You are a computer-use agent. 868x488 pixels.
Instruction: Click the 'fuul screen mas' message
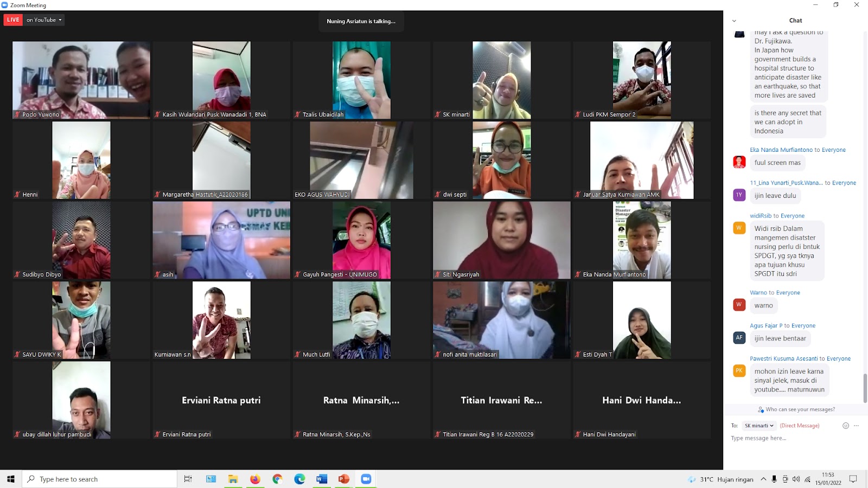tap(777, 163)
